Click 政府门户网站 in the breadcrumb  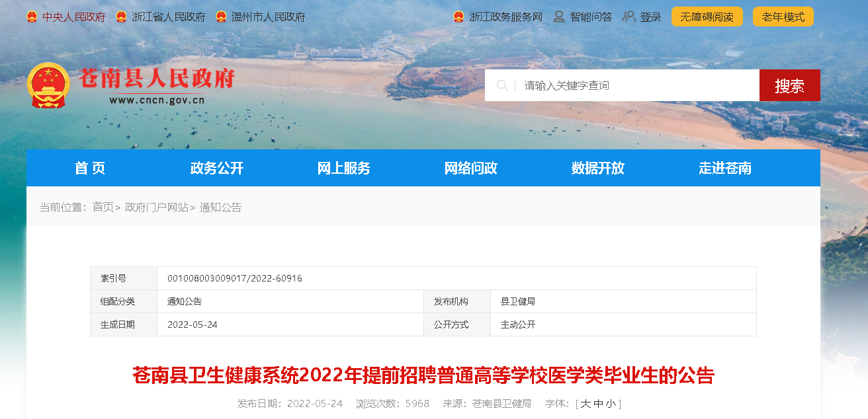tap(157, 207)
